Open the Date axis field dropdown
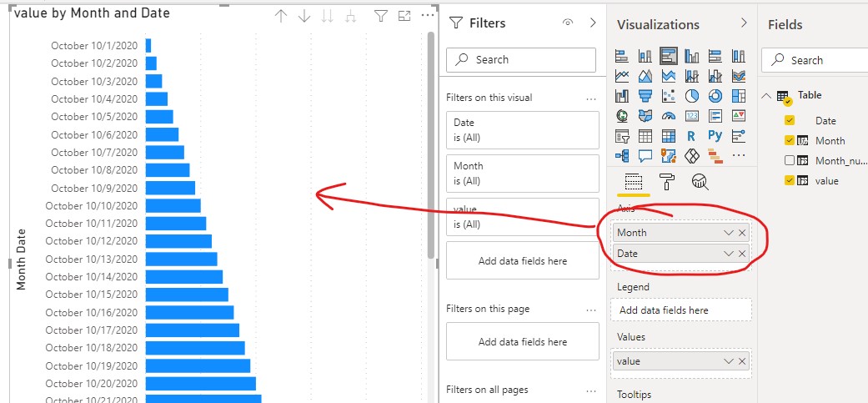Viewport: 868px width, 403px height. tap(729, 254)
